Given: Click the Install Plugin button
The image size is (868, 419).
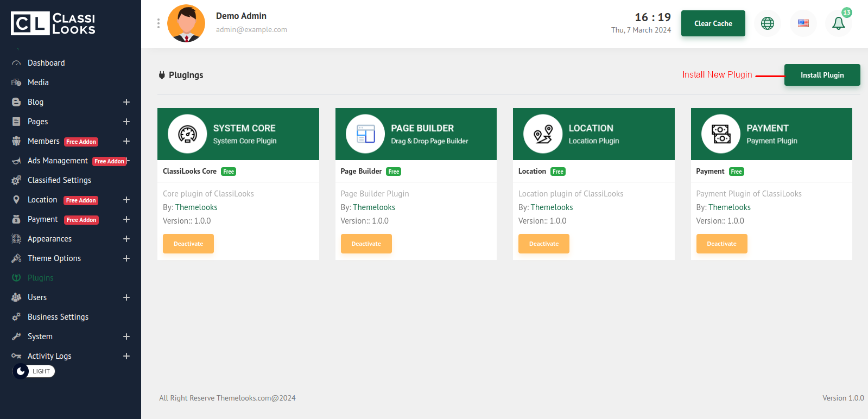Looking at the screenshot, I should coord(822,75).
